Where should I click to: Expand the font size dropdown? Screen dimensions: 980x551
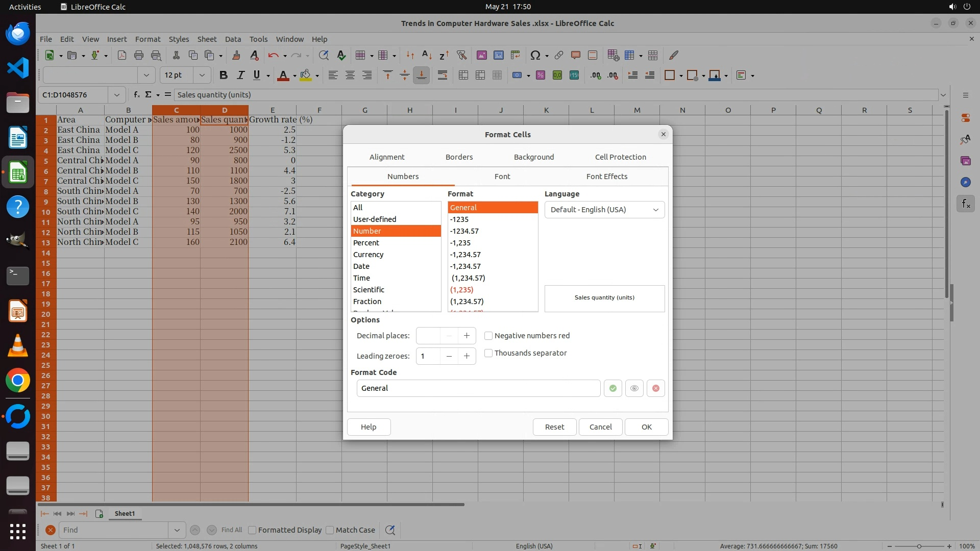click(x=202, y=76)
